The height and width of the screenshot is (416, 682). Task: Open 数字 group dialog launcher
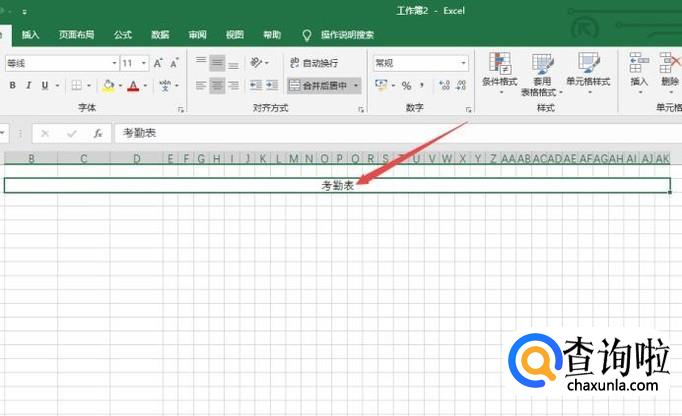[468, 110]
